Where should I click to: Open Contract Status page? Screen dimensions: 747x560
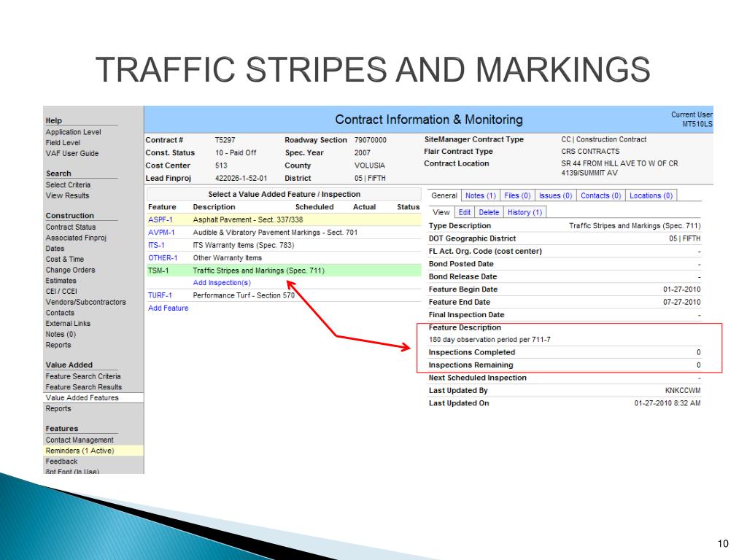(71, 227)
